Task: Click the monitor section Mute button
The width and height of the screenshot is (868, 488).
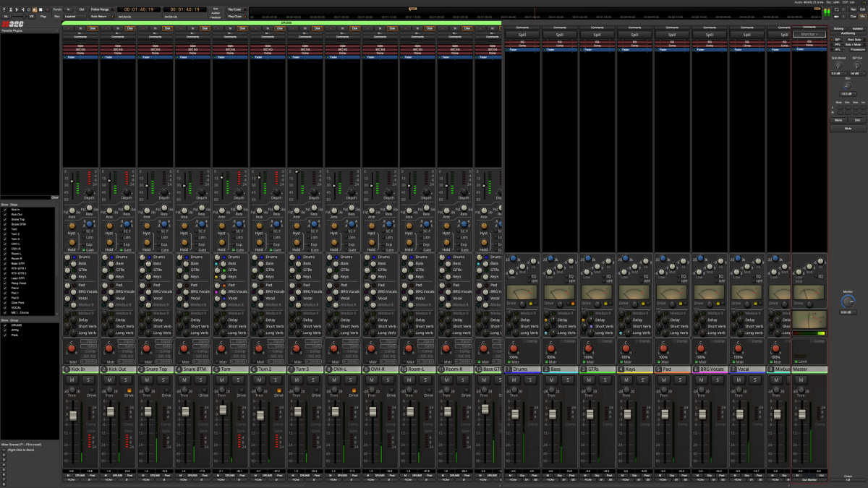Action: pos(848,129)
